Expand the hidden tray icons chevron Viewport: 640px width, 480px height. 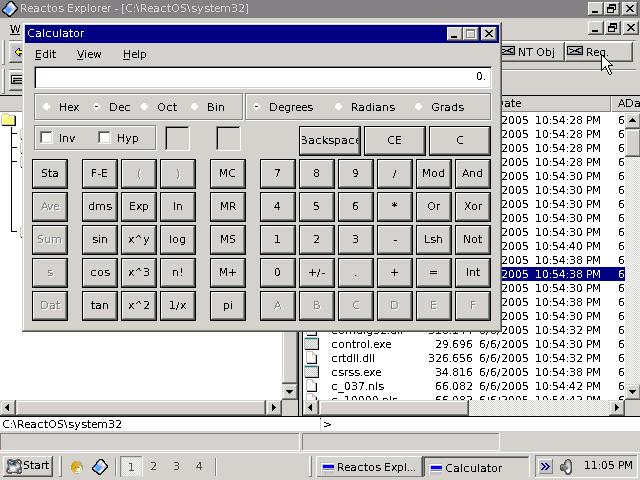click(545, 466)
